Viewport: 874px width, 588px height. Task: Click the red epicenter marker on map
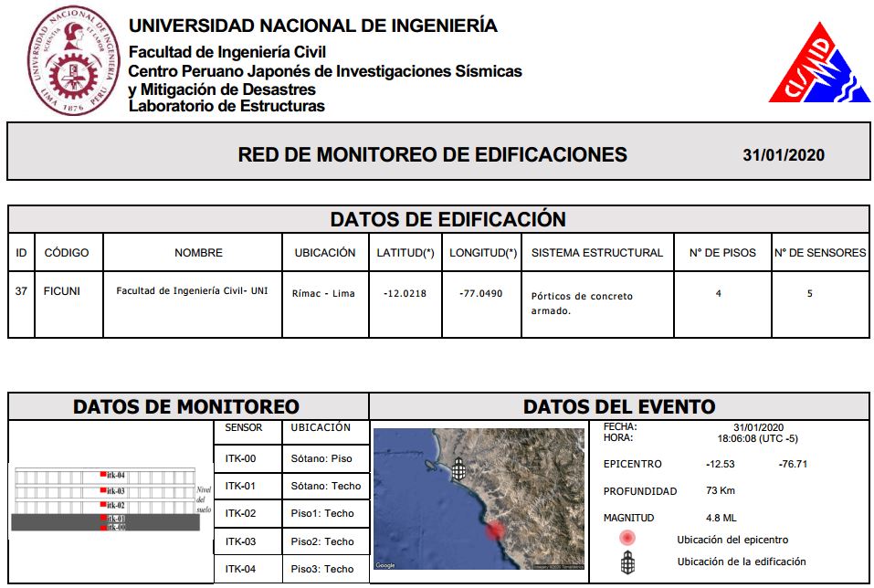493,530
